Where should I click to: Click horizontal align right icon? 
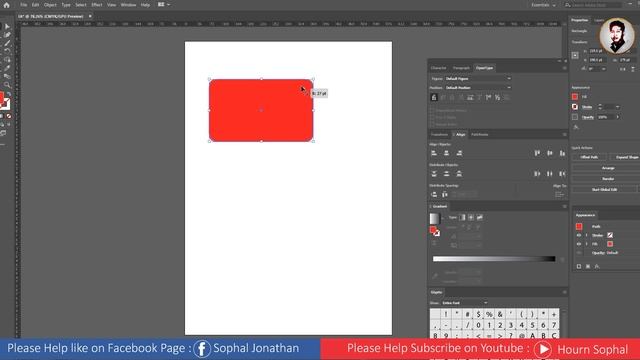click(459, 153)
